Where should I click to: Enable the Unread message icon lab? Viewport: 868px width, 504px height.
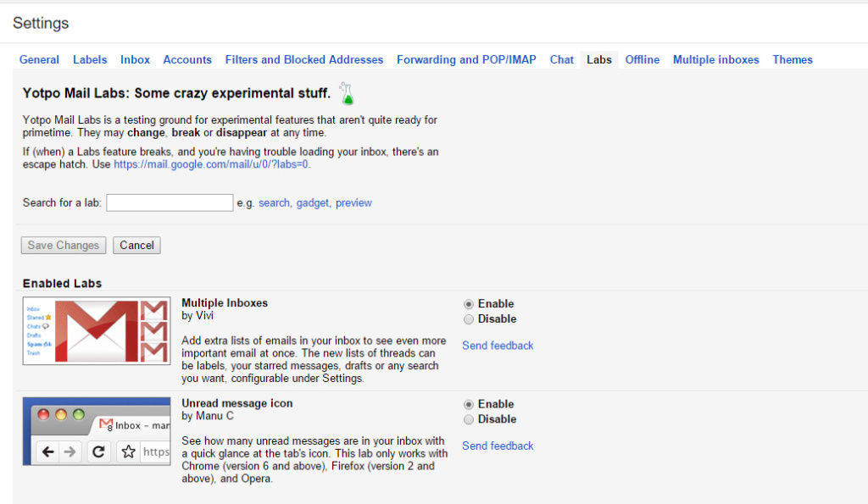(468, 404)
